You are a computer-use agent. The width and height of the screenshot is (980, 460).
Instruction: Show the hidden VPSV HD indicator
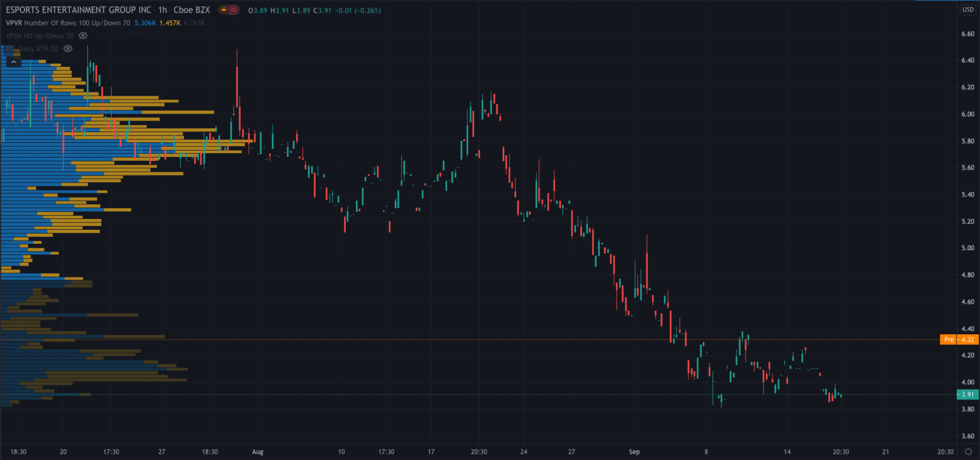pos(82,36)
